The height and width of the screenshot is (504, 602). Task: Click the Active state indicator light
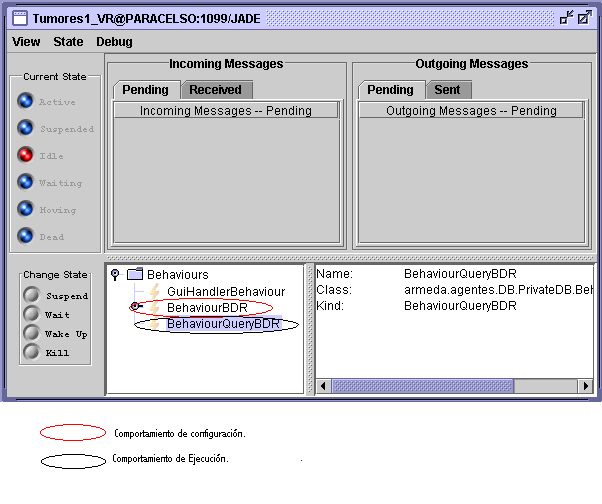tap(26, 101)
